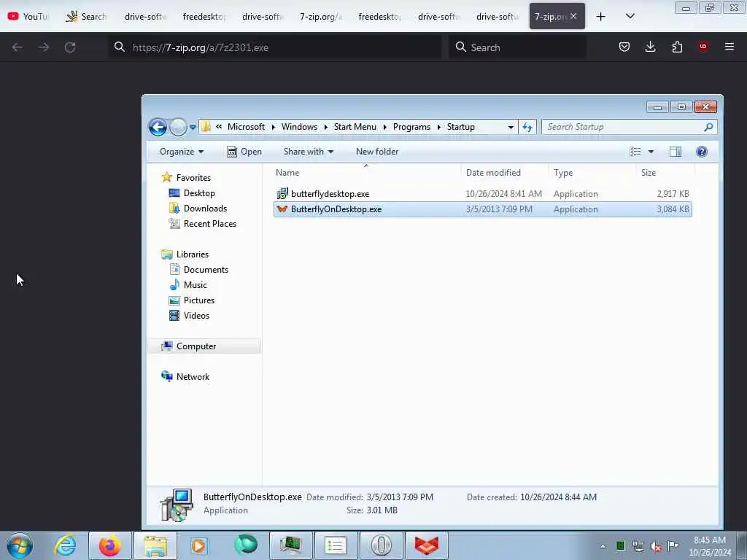Screen dimensions: 747x560
Task: Click the large file icon in details pane
Action: coord(177,505)
